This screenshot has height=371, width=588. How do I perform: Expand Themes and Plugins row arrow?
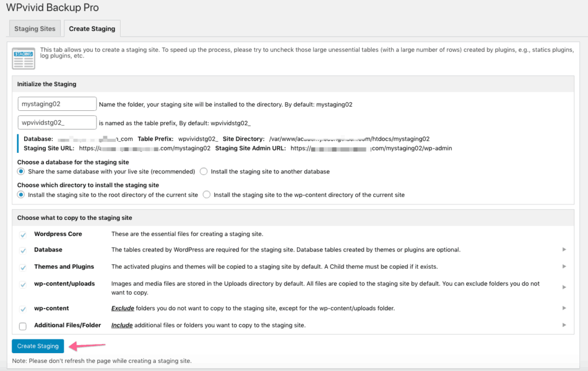point(564,266)
